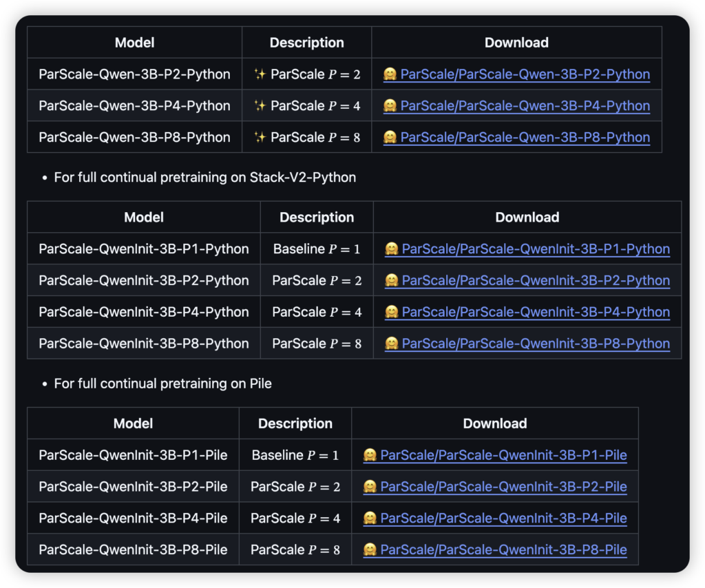The height and width of the screenshot is (588, 705).
Task: Select the description cell of the QwenInit-3B-P2-Python row
Action: tap(317, 280)
